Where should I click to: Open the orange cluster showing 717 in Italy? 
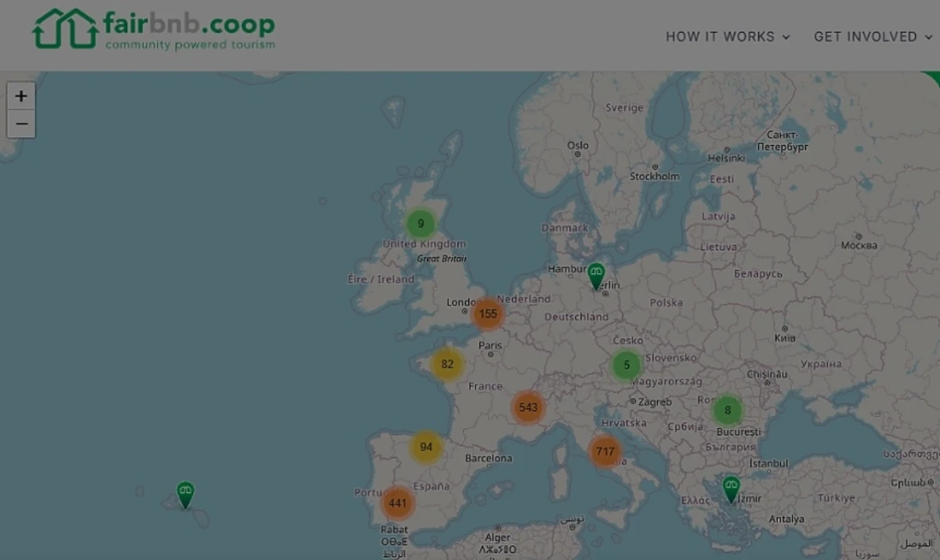[x=605, y=452]
